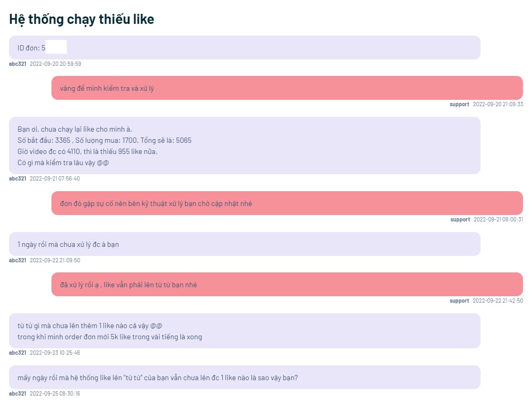Image resolution: width=532 pixels, height=403 pixels.
Task: Click support name beside 2022-09-21 08:00:31 timestamp
Action: (460, 219)
